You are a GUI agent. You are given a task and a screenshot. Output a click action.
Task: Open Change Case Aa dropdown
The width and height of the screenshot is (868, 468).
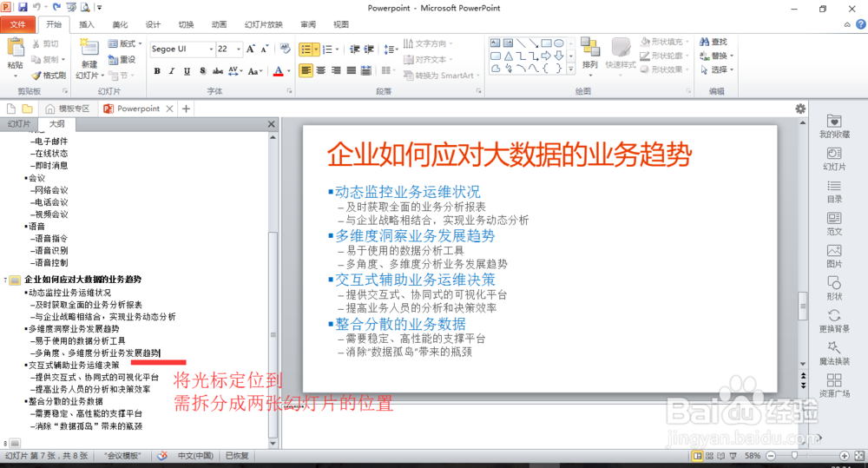[x=255, y=71]
